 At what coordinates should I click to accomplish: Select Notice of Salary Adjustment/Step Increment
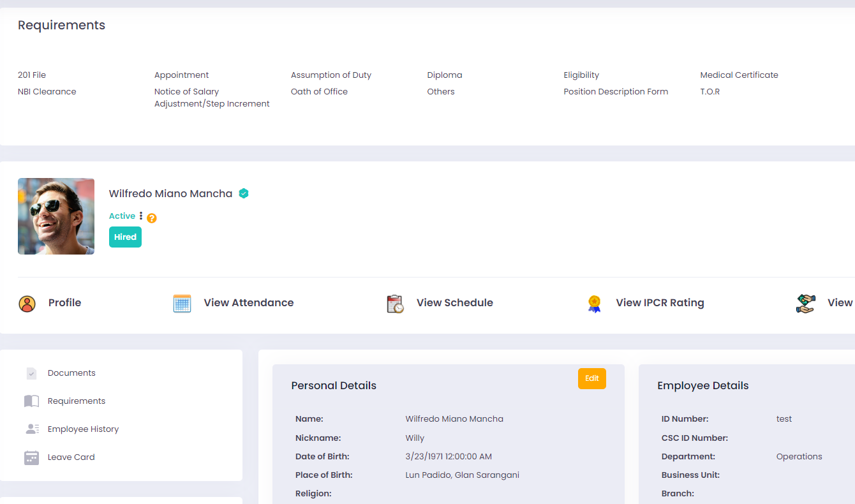212,98
